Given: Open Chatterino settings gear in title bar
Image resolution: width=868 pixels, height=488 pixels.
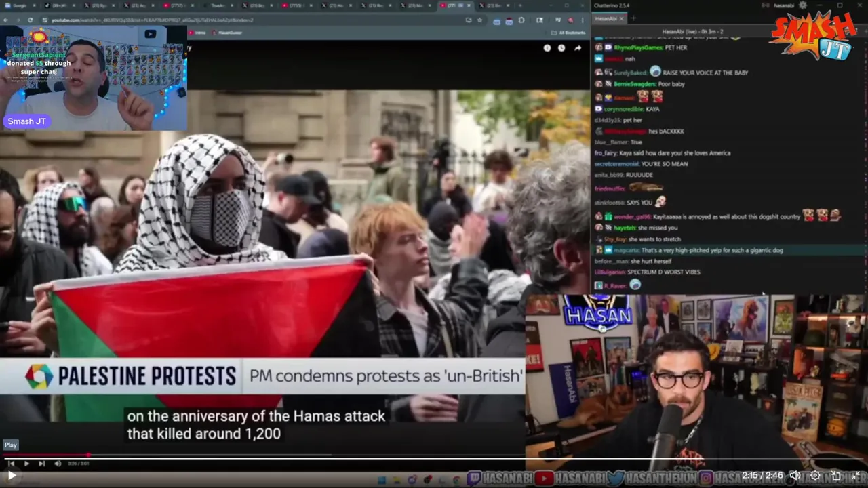Looking at the screenshot, I should (803, 5).
